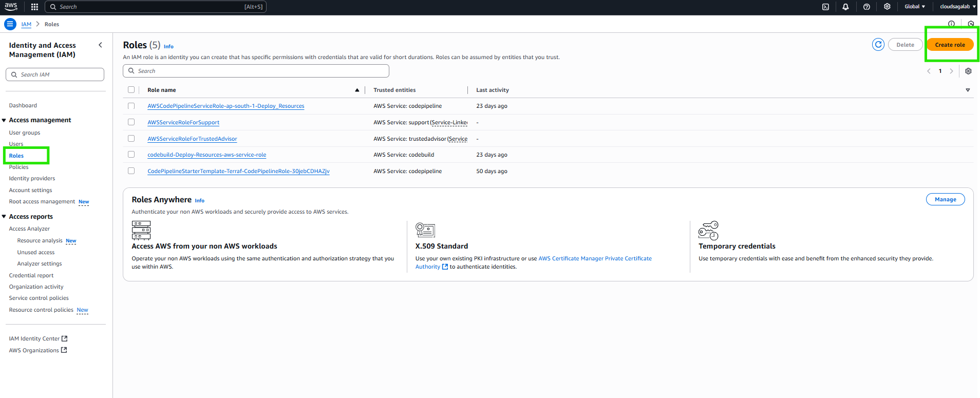This screenshot has width=980, height=398.
Task: Open IAM Identity Center external link icon
Action: pos(65,338)
